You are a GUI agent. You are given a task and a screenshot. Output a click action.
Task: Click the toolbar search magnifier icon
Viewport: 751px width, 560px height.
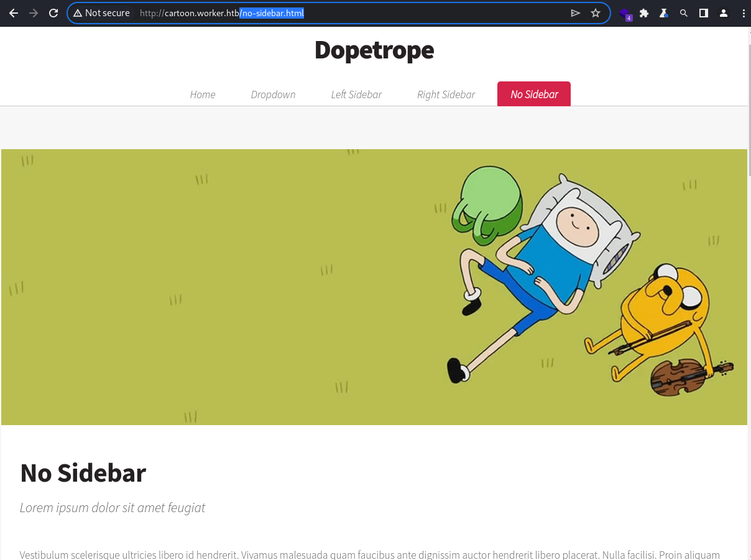[684, 13]
